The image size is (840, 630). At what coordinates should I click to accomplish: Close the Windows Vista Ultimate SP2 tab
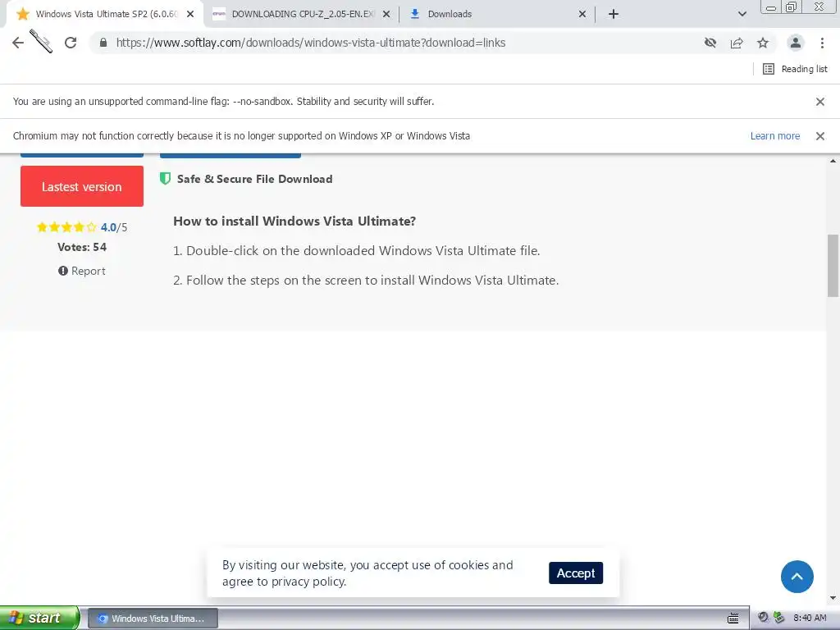click(x=190, y=14)
